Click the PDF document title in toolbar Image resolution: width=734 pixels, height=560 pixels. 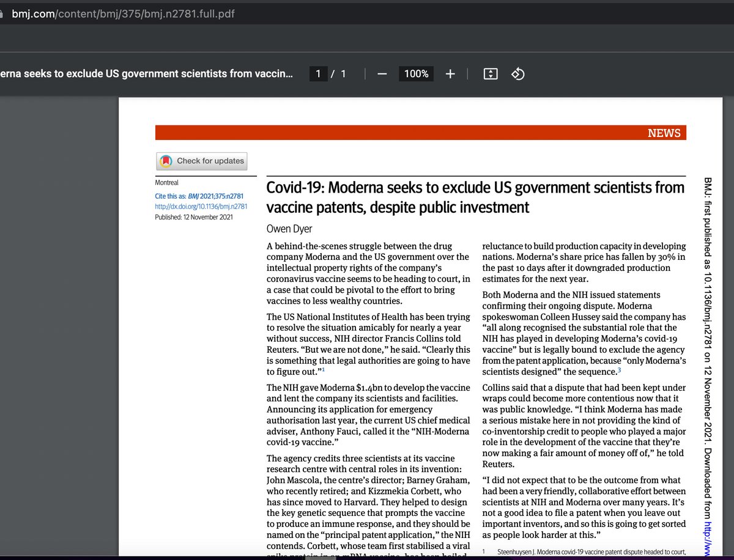[147, 74]
